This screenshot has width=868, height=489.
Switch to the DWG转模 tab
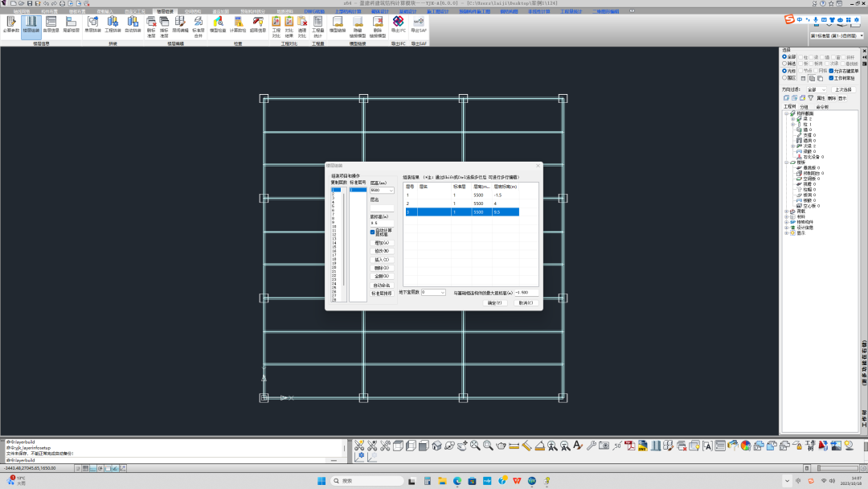(314, 11)
